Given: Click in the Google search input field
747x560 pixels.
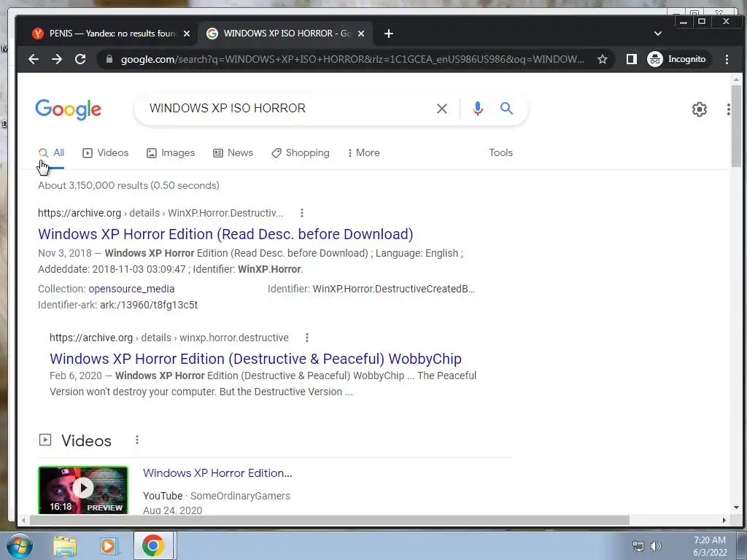Looking at the screenshot, I should (286, 108).
